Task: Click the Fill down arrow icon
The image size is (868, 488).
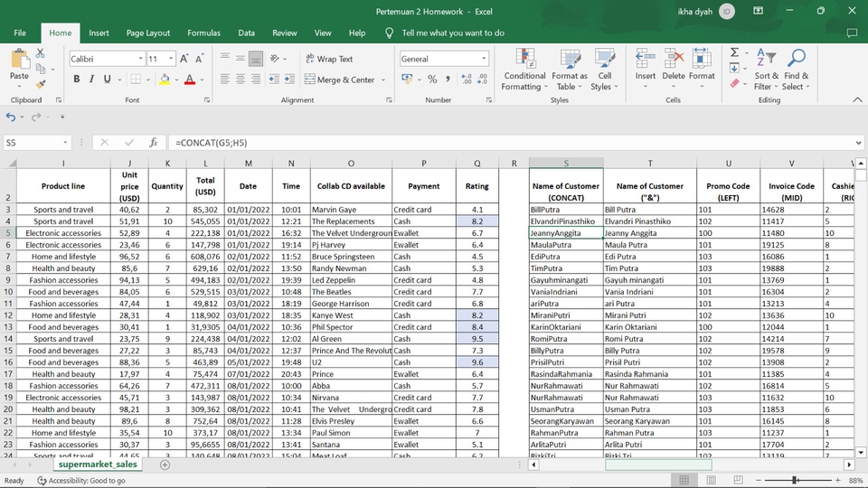Action: point(734,68)
